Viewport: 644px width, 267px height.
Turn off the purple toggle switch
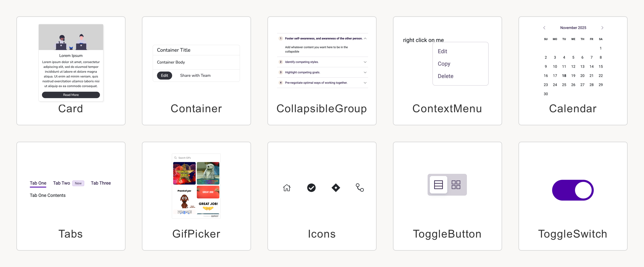573,190
